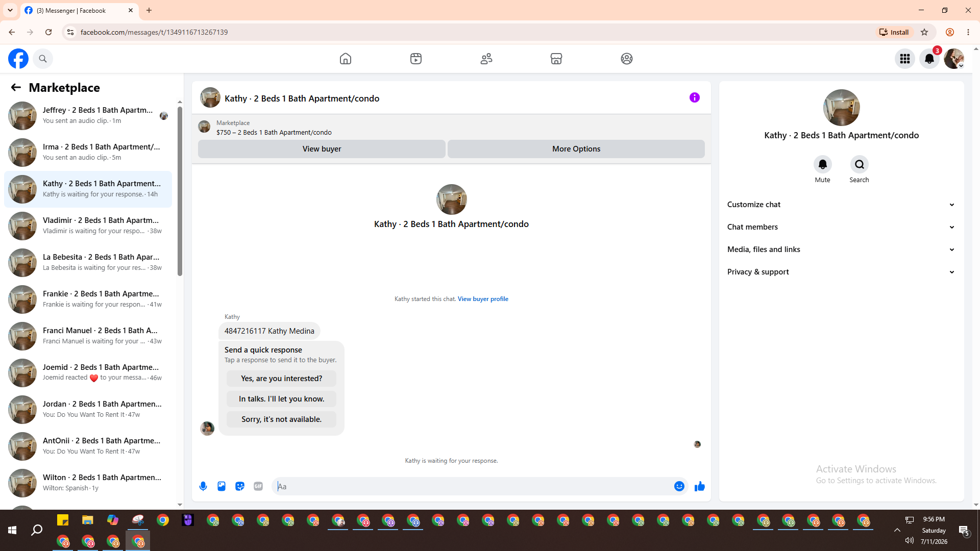
Task: Choose a GIF to send
Action: click(x=258, y=486)
